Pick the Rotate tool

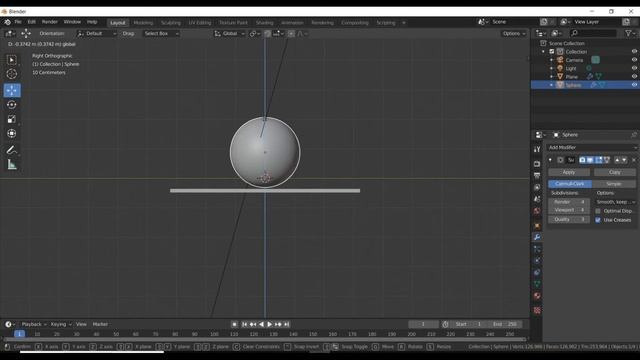[x=12, y=104]
